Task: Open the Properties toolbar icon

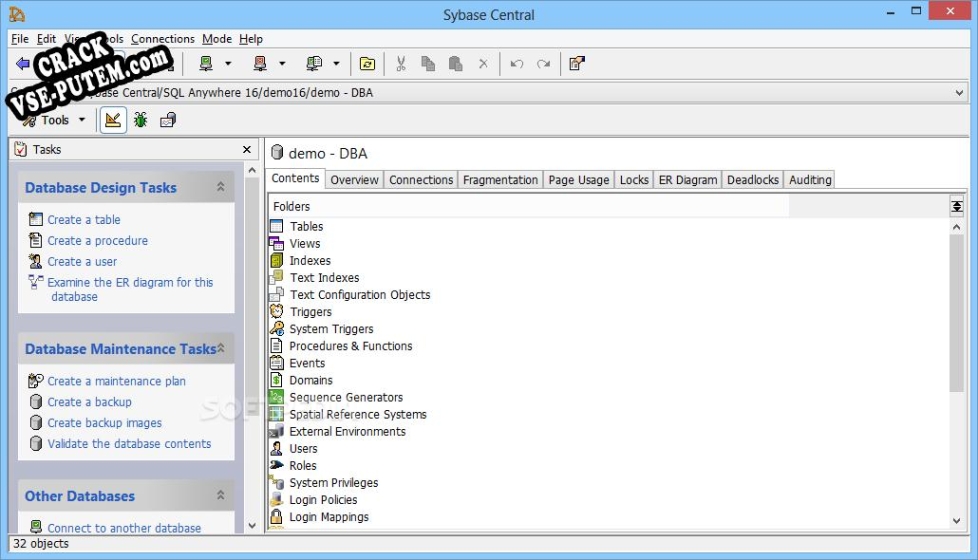Action: click(x=577, y=64)
